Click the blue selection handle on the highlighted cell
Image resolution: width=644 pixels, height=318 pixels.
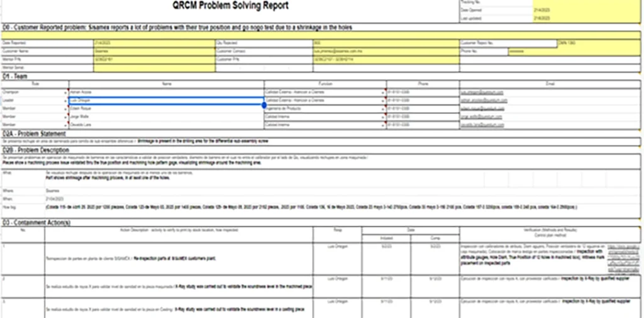tap(263, 105)
